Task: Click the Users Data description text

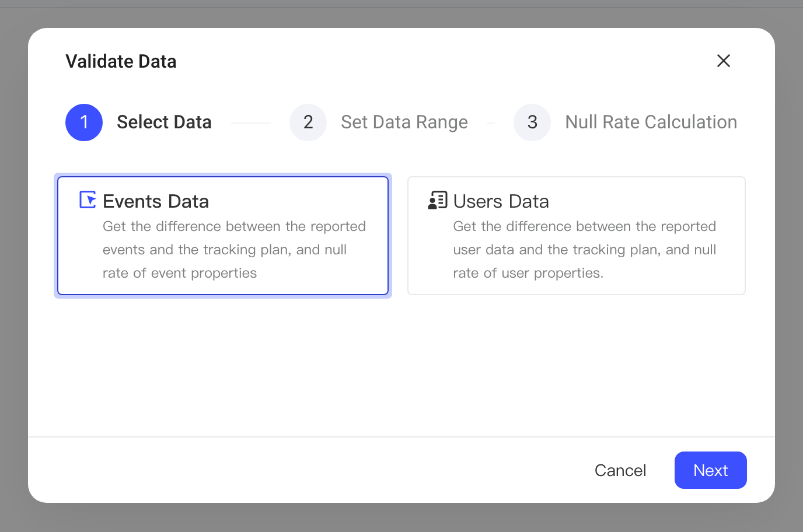Action: 585,250
